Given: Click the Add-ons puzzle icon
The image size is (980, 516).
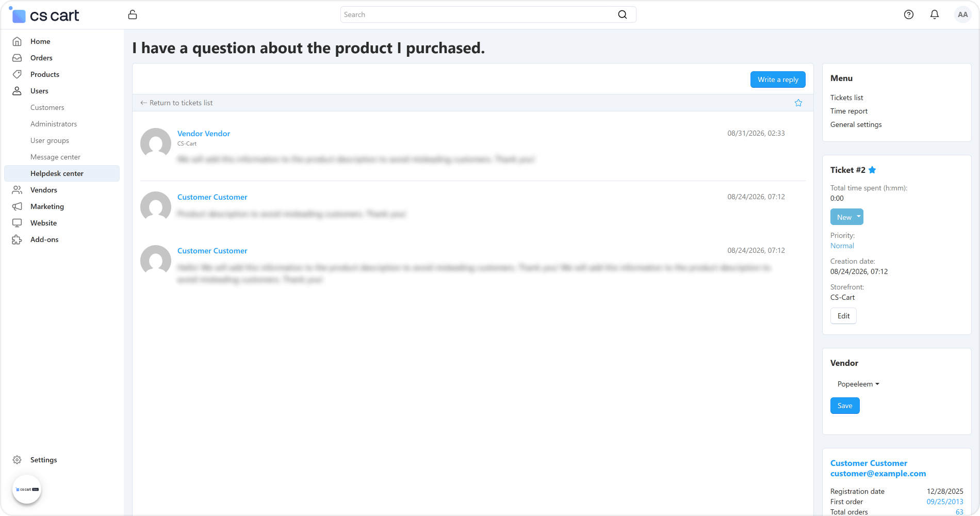Looking at the screenshot, I should point(17,239).
